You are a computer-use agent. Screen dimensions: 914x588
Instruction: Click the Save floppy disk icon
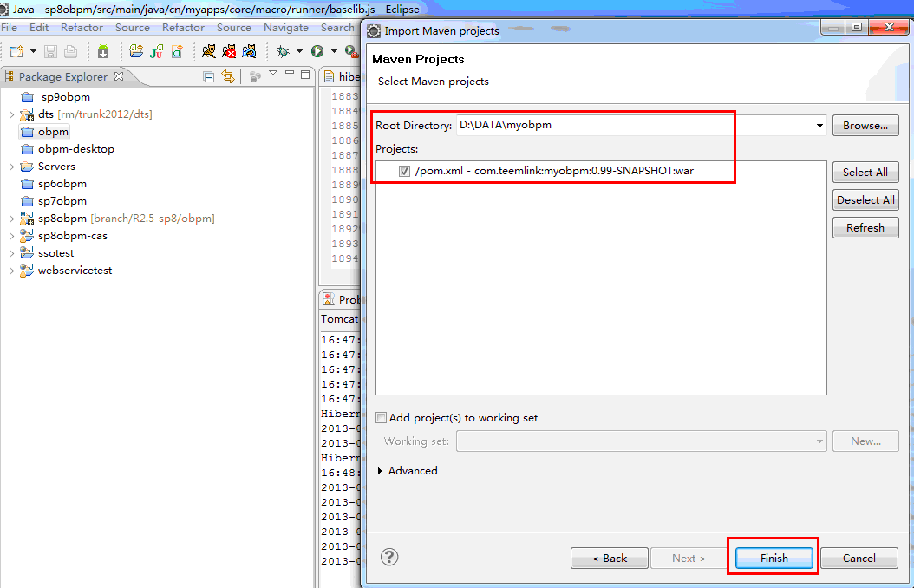[x=50, y=51]
